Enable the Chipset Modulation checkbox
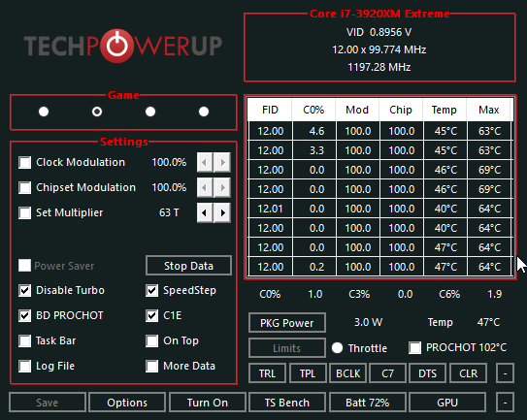527x420 pixels. (x=25, y=187)
